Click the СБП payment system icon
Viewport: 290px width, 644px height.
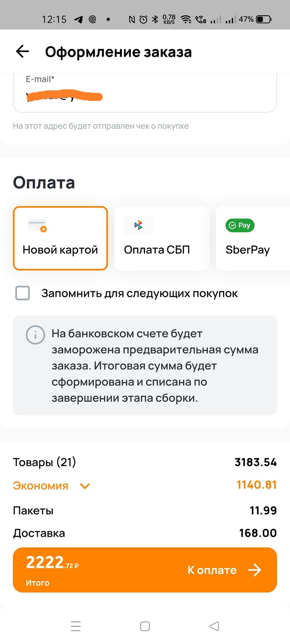[x=138, y=225]
